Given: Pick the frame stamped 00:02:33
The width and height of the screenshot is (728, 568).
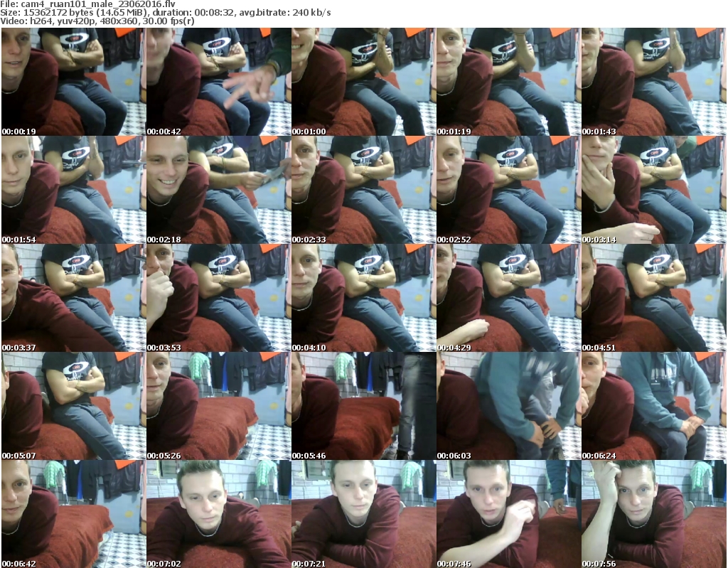Looking at the screenshot, I should [363, 190].
